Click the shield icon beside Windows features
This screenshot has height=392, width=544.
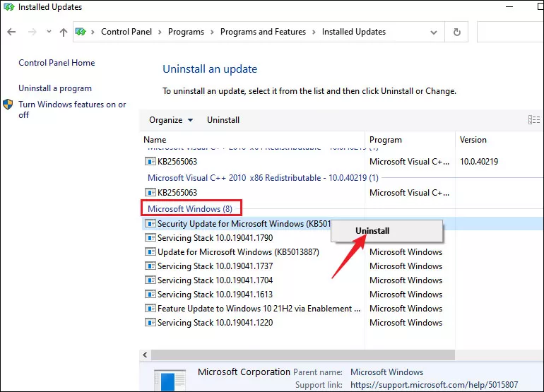(8, 105)
